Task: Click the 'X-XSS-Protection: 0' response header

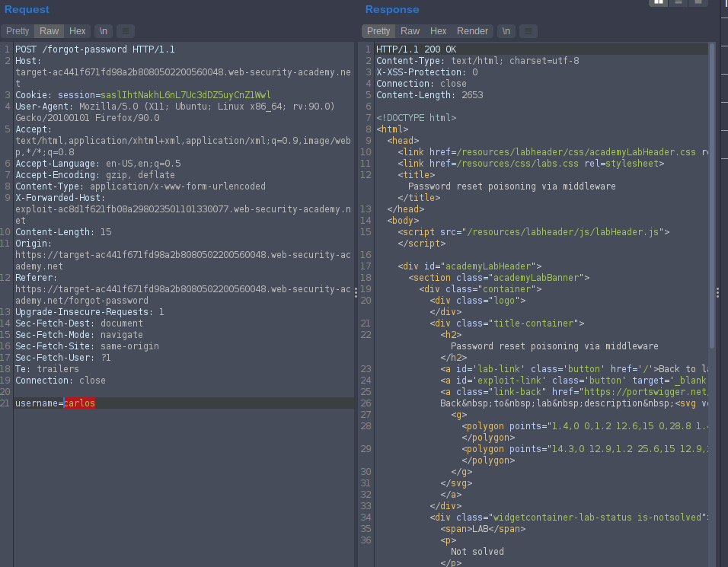Action: click(426, 72)
